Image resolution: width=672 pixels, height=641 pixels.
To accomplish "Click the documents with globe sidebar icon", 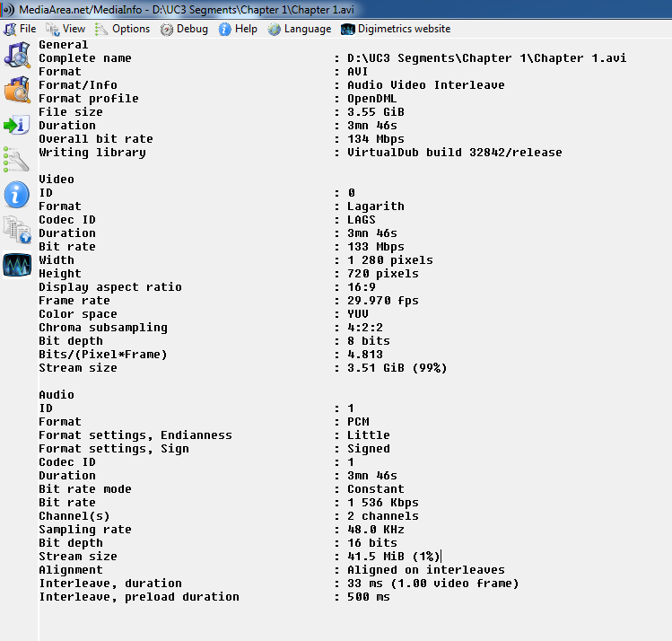I will 17,230.
